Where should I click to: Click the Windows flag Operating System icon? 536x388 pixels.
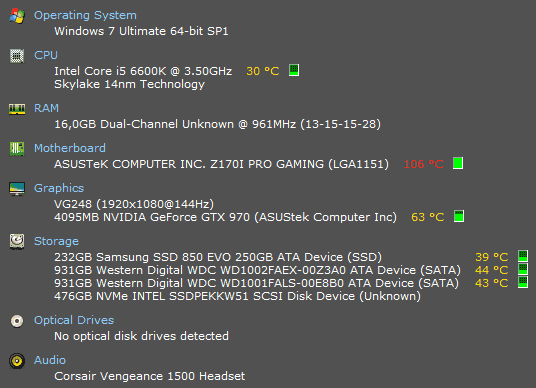(x=17, y=16)
